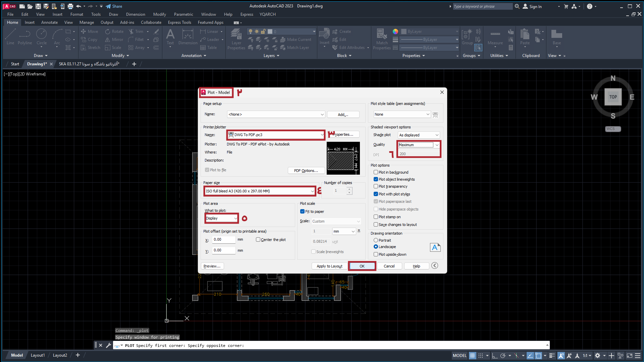This screenshot has width=644, height=362.
Task: Click the Autodesk App Store cart icon
Action: (x=566, y=6)
